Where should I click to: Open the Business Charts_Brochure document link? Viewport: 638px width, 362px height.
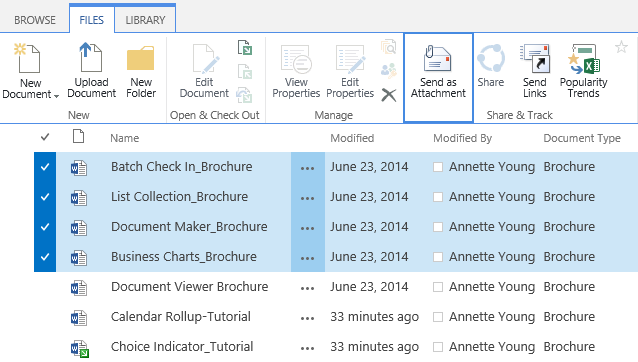pyautogui.click(x=184, y=257)
